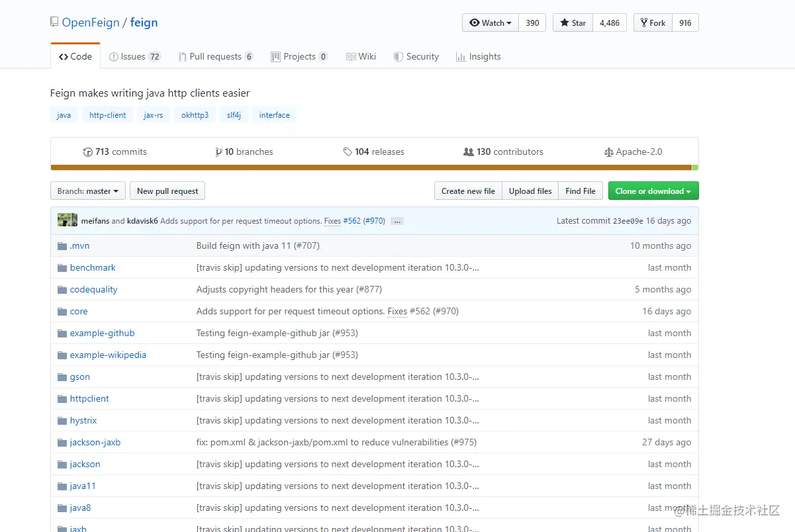View the 10 branches list
The width and height of the screenshot is (795, 532).
[x=244, y=152]
